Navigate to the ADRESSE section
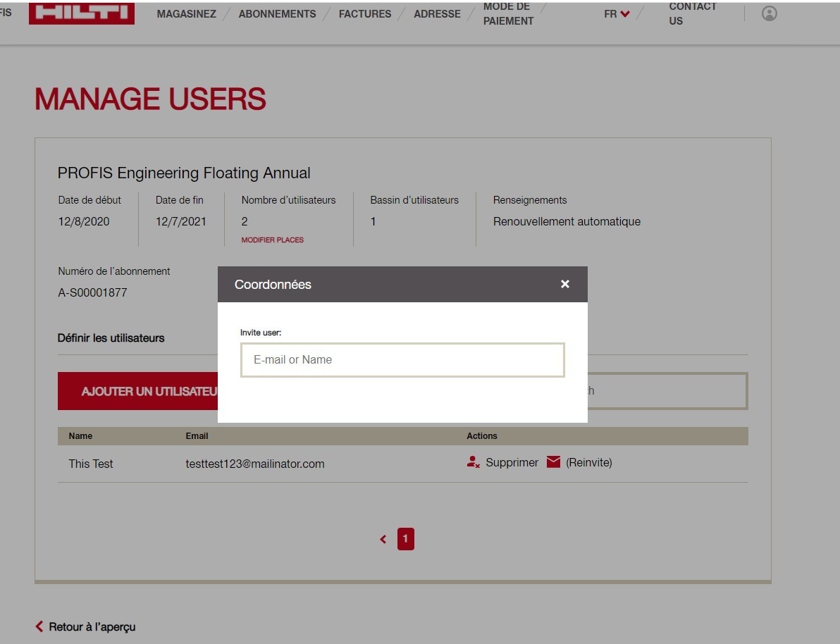The height and width of the screenshot is (644, 840). 437,14
